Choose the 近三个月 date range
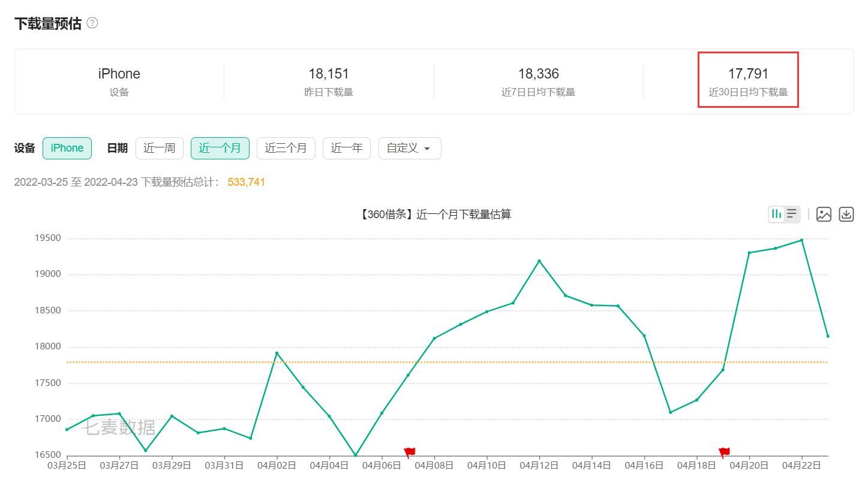 tap(286, 148)
